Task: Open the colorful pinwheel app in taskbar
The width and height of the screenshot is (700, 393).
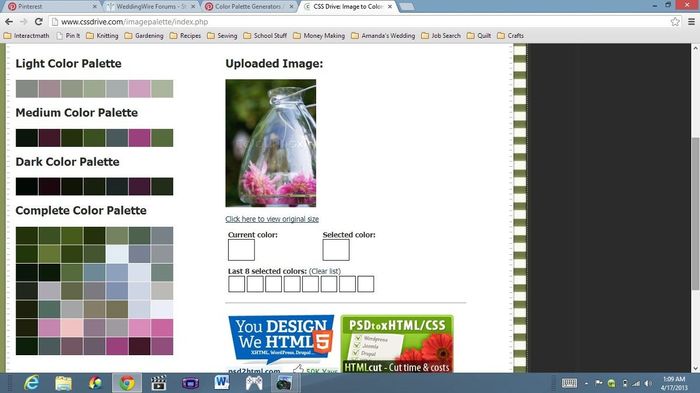Action: (x=95, y=383)
